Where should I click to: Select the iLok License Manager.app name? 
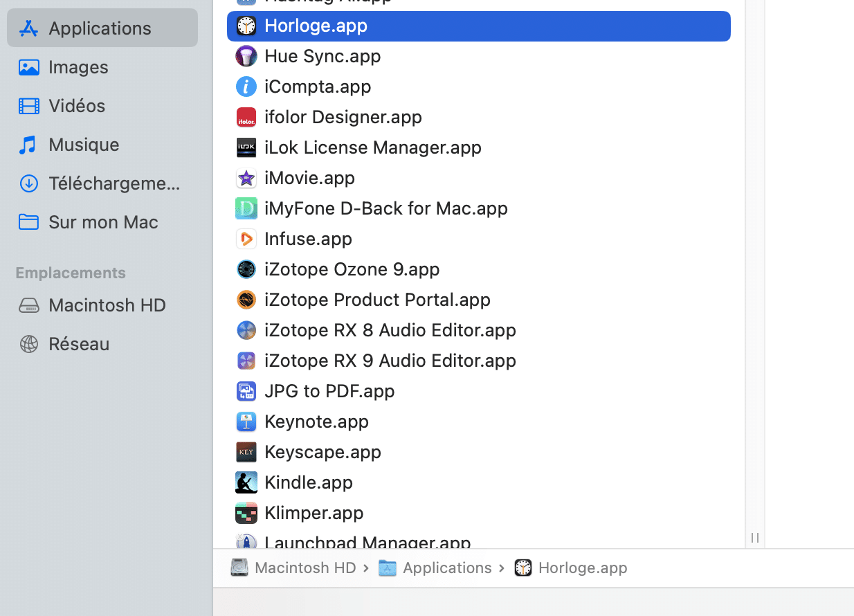(x=373, y=147)
